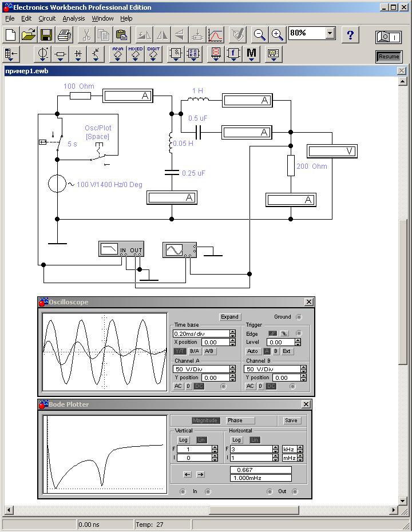
Task: Open the Edit menu
Action: point(26,18)
